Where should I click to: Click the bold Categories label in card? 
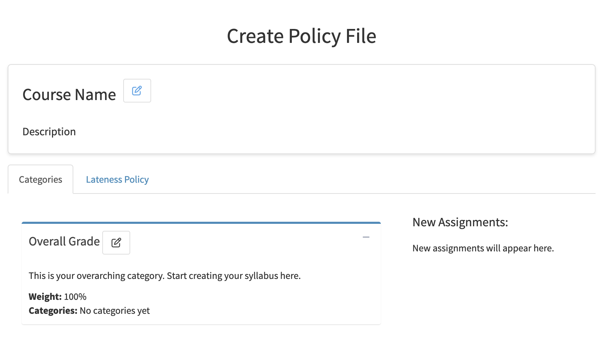coord(53,311)
